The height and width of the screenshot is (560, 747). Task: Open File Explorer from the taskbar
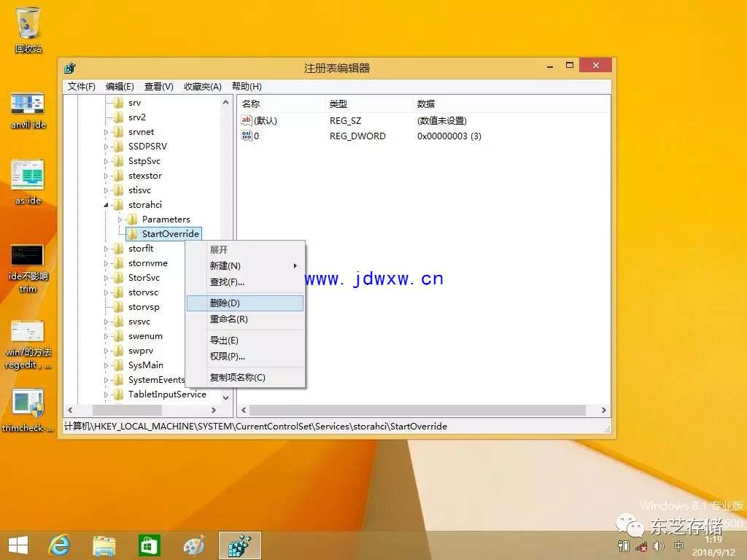(x=104, y=545)
